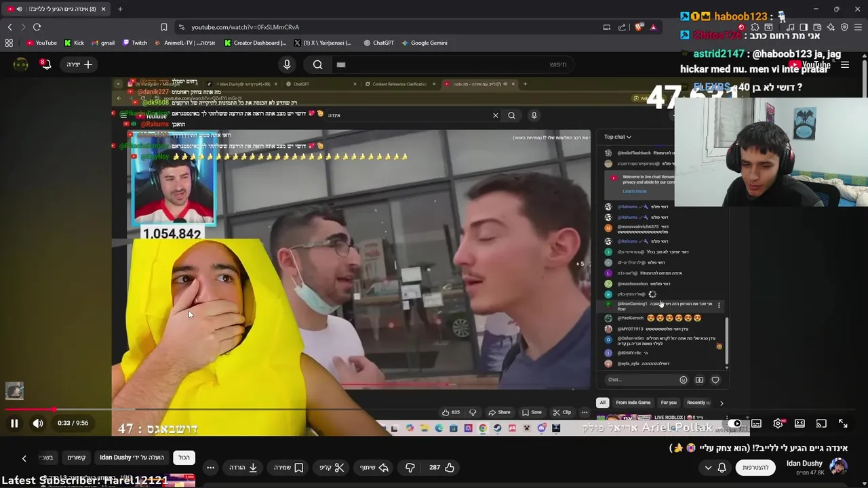Open small video thumbnail preview at left
This screenshot has width=868, height=488.
point(14,390)
